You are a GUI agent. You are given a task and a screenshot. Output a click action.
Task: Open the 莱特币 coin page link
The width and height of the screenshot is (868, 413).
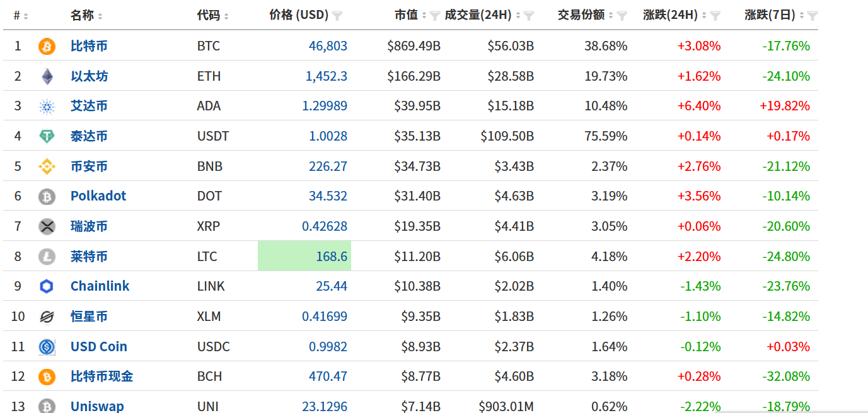point(89,257)
